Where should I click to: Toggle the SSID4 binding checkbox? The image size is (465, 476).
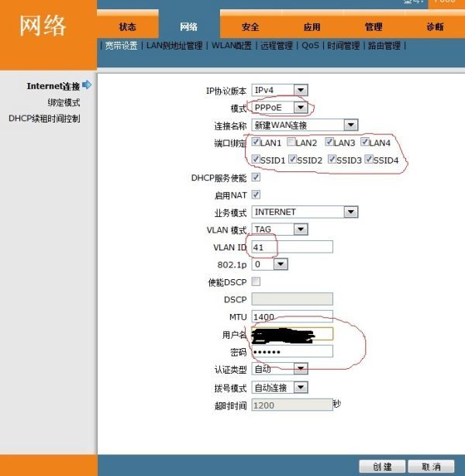click(x=369, y=159)
